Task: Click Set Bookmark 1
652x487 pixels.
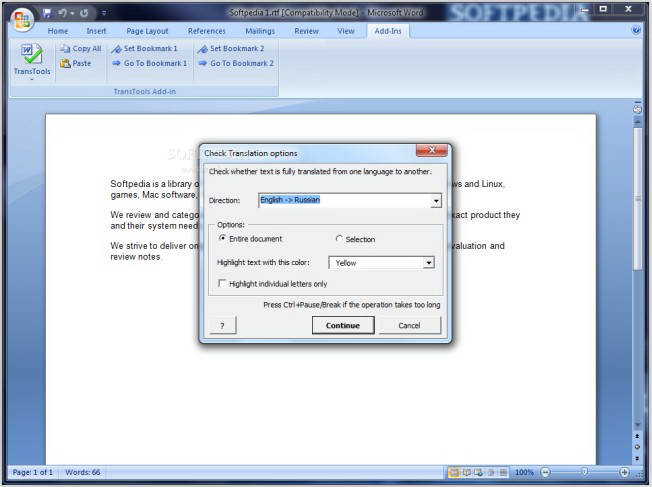Action: (145, 49)
